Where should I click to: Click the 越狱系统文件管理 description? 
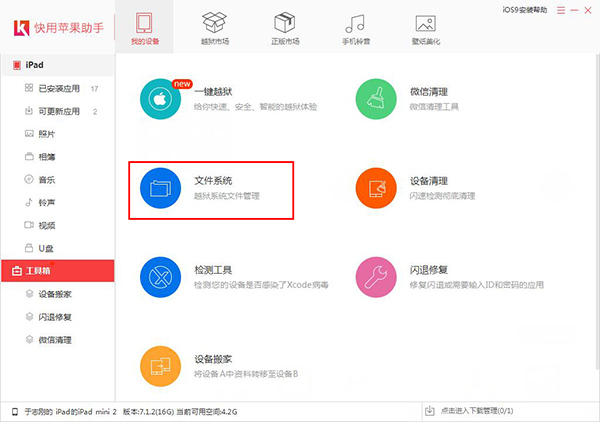tap(227, 196)
